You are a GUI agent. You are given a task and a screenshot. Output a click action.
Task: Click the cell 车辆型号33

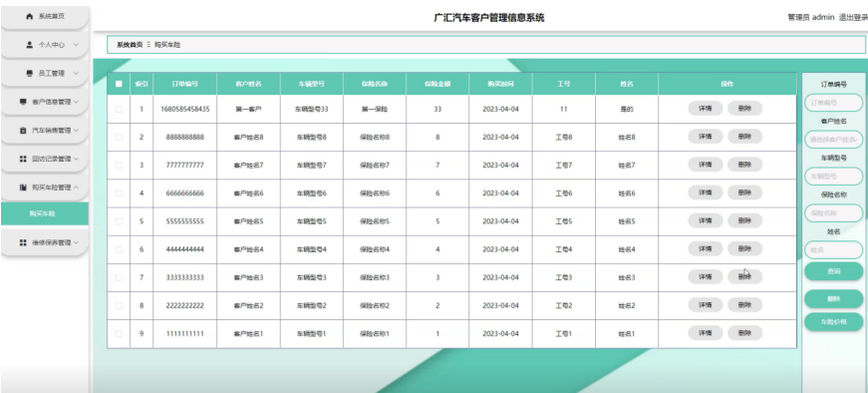click(x=311, y=109)
